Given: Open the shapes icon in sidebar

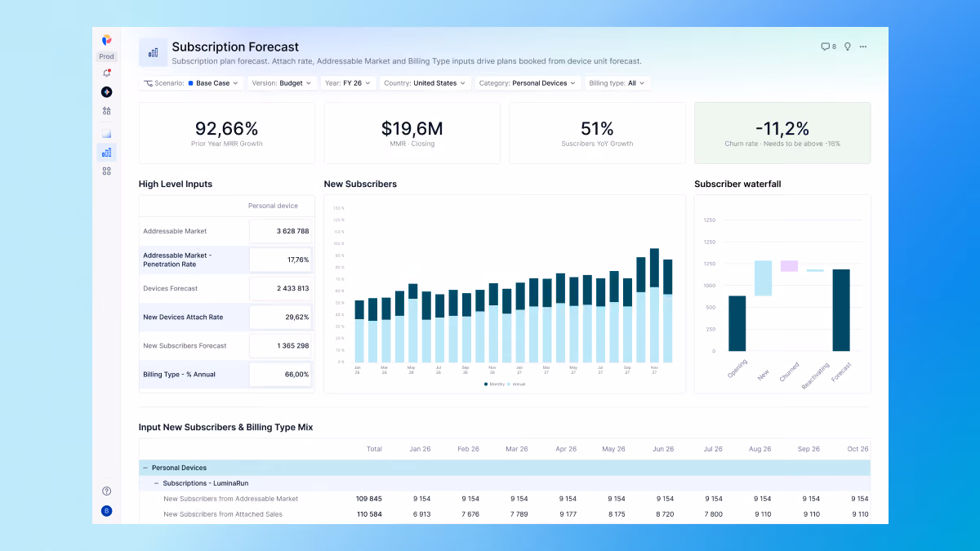Looking at the screenshot, I should 106,111.
